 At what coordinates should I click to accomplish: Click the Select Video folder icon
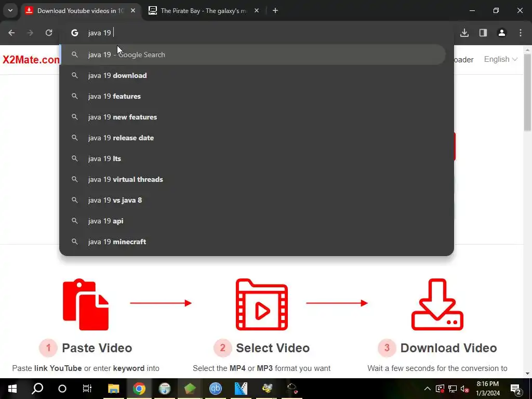262,304
